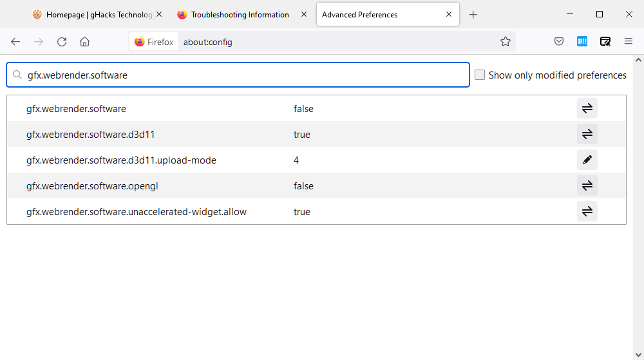This screenshot has width=644, height=360.
Task: Click the screenshot search extension icon
Action: 605,41
